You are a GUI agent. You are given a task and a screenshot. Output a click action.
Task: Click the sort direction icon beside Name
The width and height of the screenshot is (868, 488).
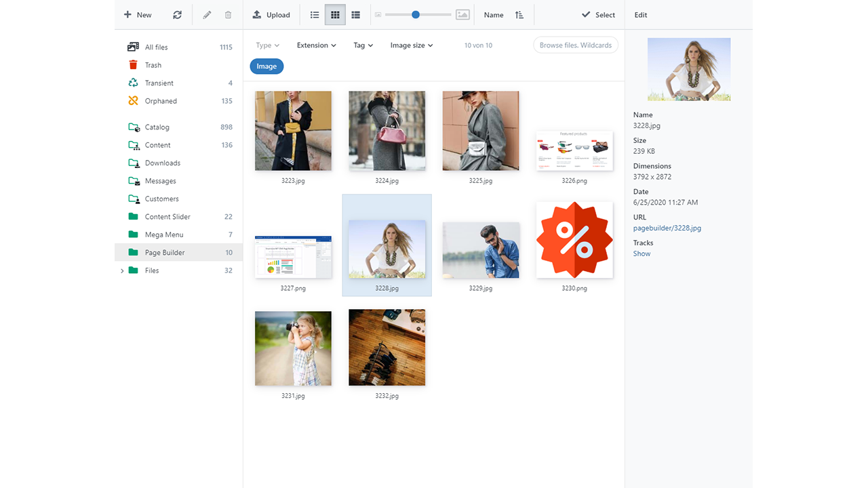519,15
